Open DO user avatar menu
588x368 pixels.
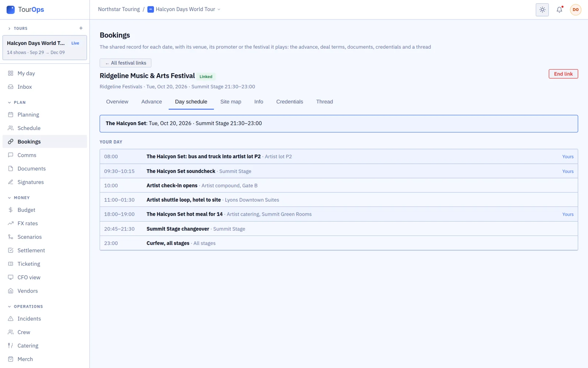pyautogui.click(x=576, y=10)
